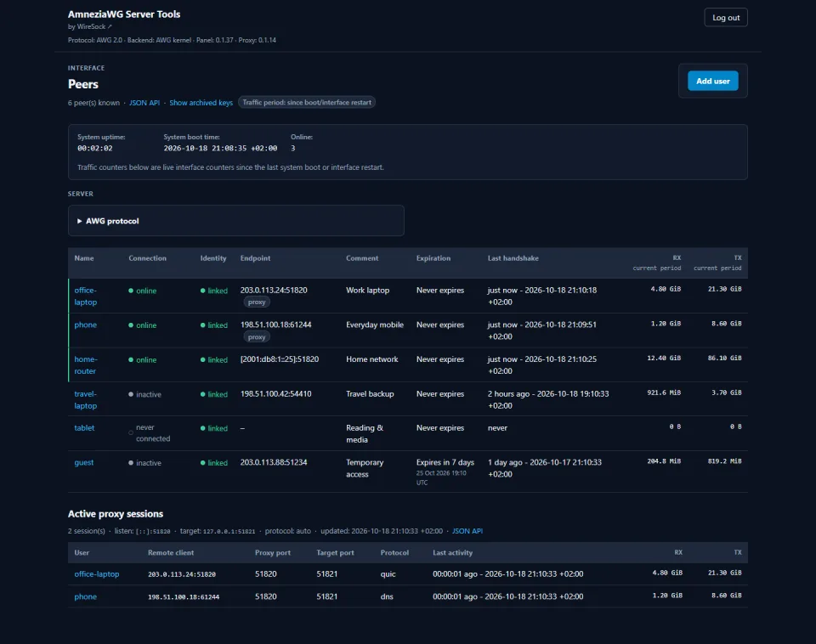Viewport: 816px width, 644px height.
Task: Click the Add user button
Action: coord(712,82)
